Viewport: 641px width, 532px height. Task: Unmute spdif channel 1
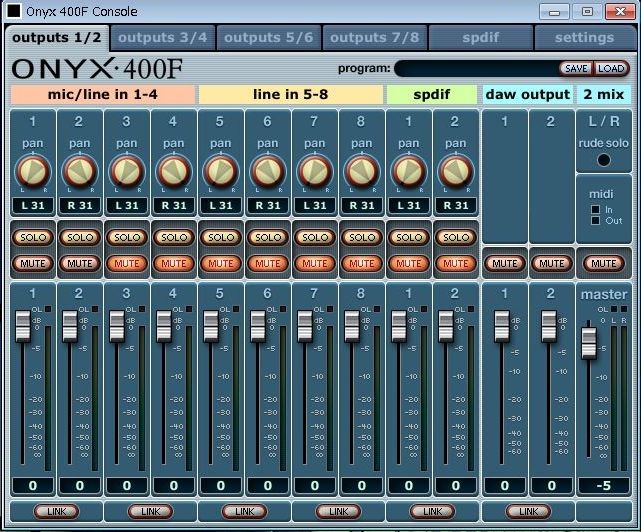pos(409,263)
